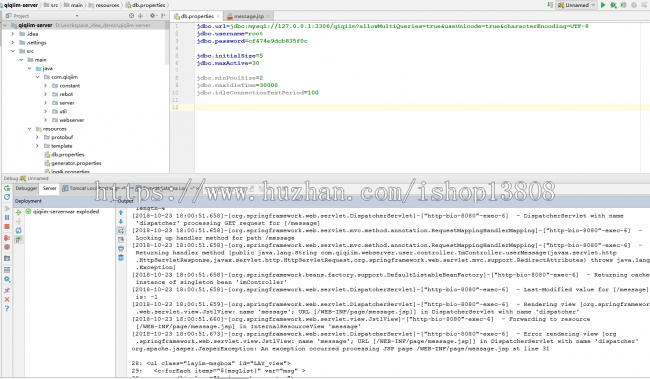Screen dimensions: 650x379
Task: Select qiqiim-server:war exploded deployment
Action: coord(62,211)
